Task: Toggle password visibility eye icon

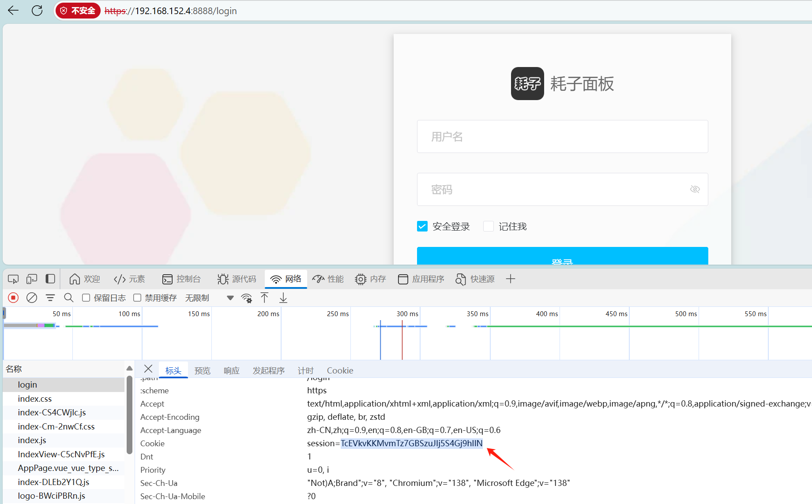Action: (x=695, y=189)
